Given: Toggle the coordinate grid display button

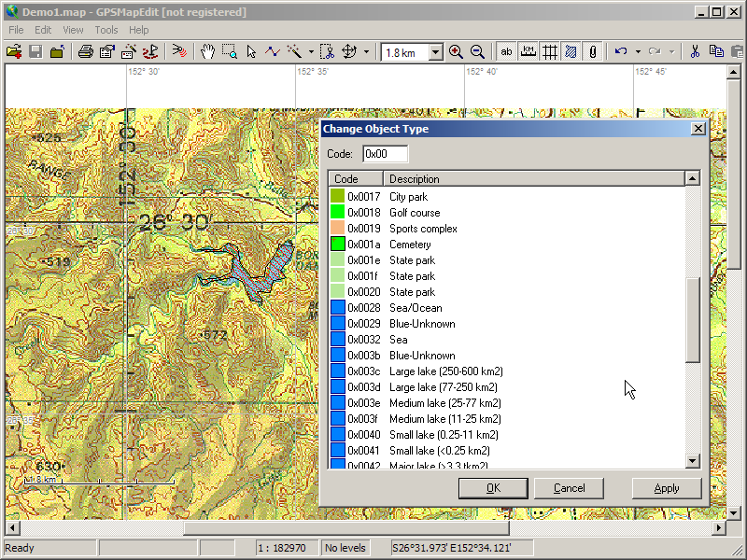Looking at the screenshot, I should coord(550,52).
